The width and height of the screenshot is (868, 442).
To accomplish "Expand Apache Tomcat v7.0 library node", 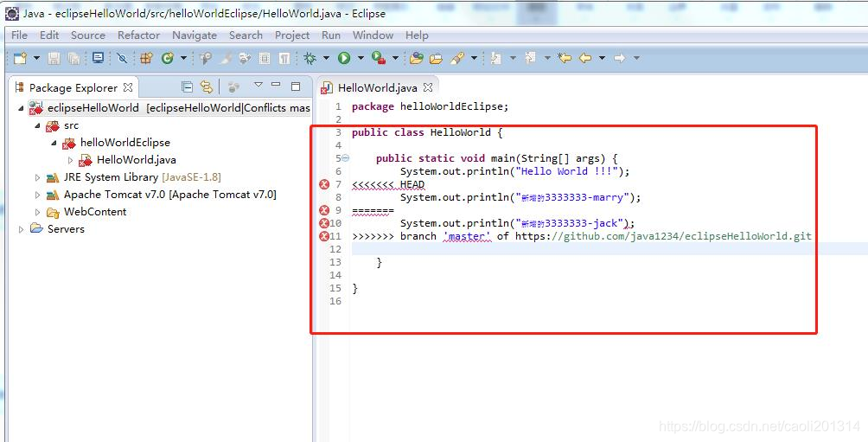I will 38,195.
